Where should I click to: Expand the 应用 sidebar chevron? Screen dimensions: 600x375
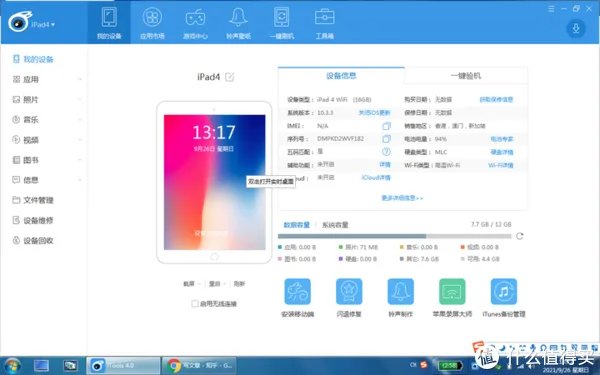(80, 80)
